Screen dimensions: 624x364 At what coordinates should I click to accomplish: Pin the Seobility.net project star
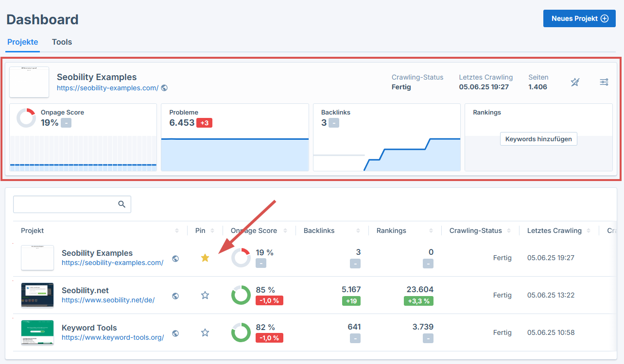tap(205, 295)
